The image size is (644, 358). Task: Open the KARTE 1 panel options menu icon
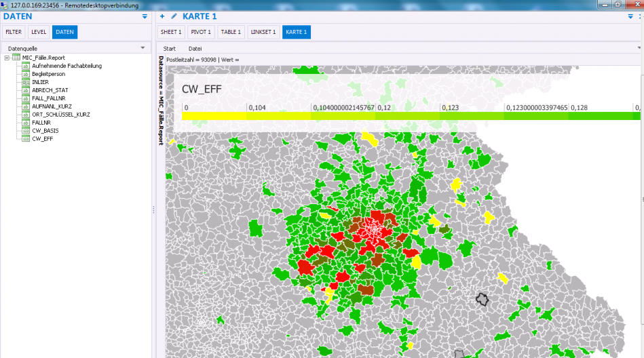(x=630, y=16)
